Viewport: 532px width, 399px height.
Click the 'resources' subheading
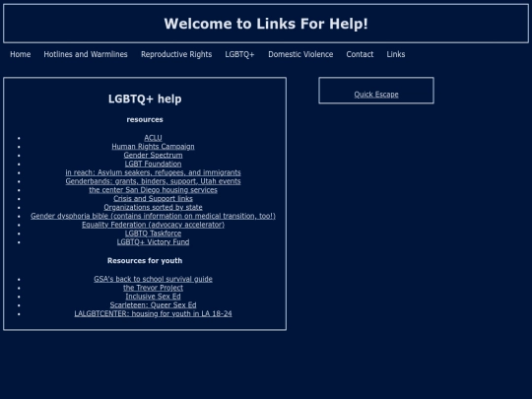pos(145,119)
